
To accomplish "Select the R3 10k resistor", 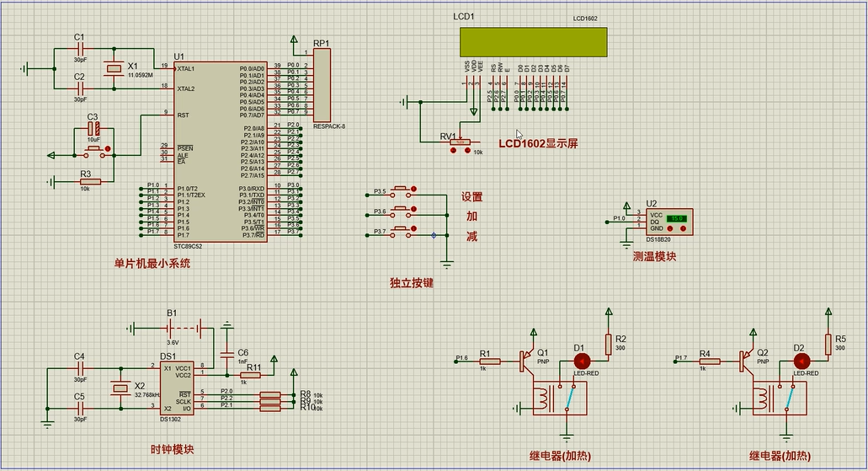I will [x=89, y=182].
